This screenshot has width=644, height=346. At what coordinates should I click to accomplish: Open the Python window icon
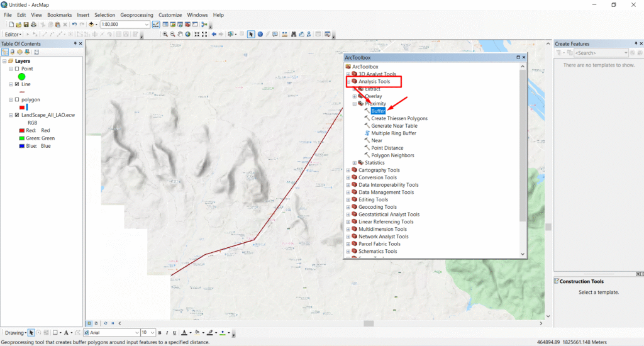click(x=195, y=25)
